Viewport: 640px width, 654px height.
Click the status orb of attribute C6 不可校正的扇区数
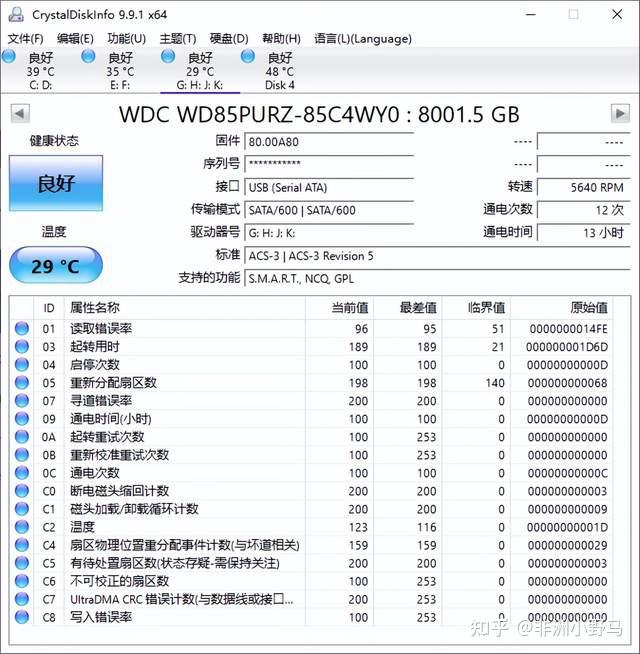(x=22, y=581)
